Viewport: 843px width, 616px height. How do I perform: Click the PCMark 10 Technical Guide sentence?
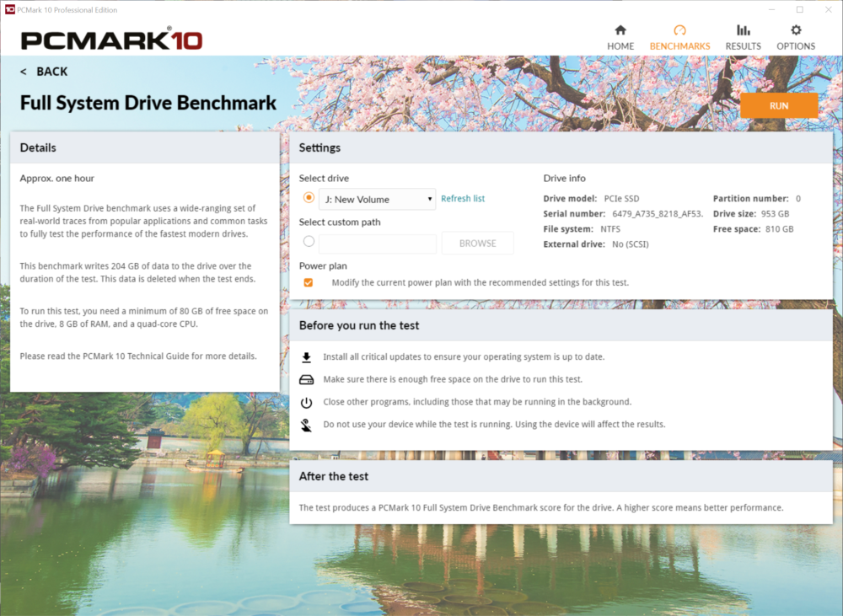point(138,356)
